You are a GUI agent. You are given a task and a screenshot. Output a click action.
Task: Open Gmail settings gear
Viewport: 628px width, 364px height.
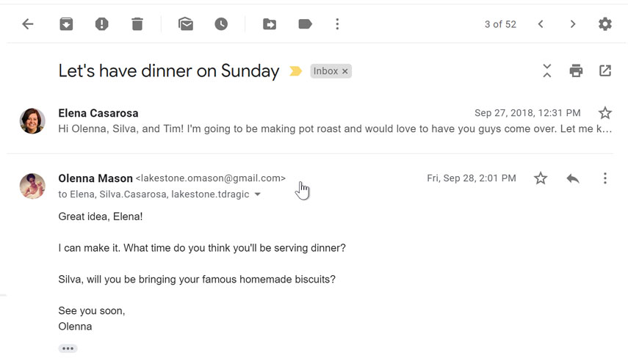pyautogui.click(x=605, y=24)
